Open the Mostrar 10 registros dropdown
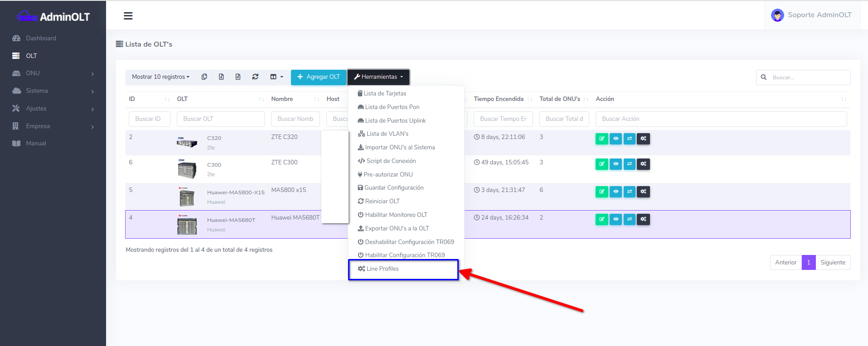The height and width of the screenshot is (346, 868). pos(160,77)
